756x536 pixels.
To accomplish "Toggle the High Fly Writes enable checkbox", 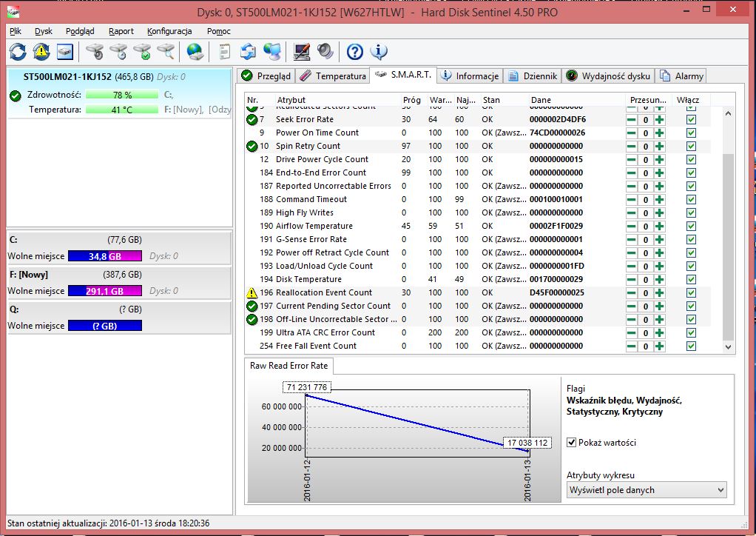I will tap(691, 212).
